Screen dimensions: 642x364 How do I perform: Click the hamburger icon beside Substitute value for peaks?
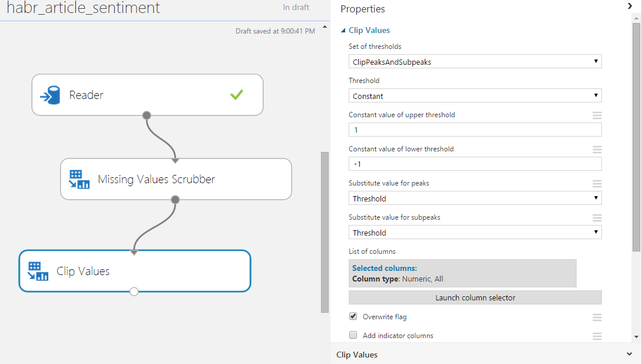(597, 184)
